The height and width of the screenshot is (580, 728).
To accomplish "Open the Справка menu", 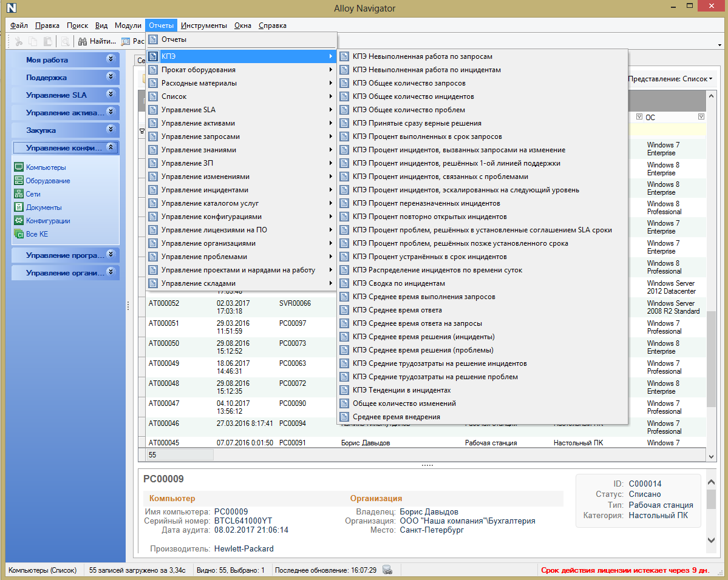I will pyautogui.click(x=273, y=25).
